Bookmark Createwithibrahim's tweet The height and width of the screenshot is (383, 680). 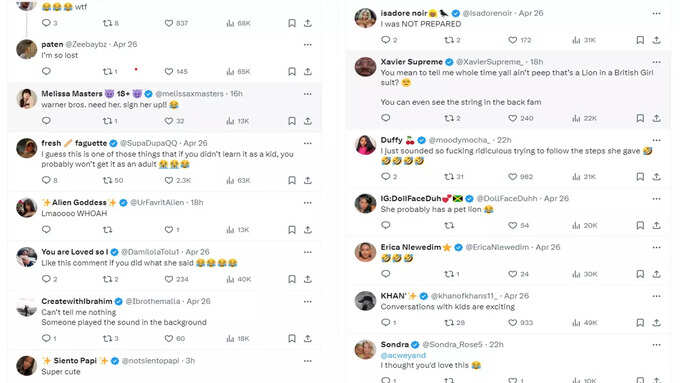point(292,338)
